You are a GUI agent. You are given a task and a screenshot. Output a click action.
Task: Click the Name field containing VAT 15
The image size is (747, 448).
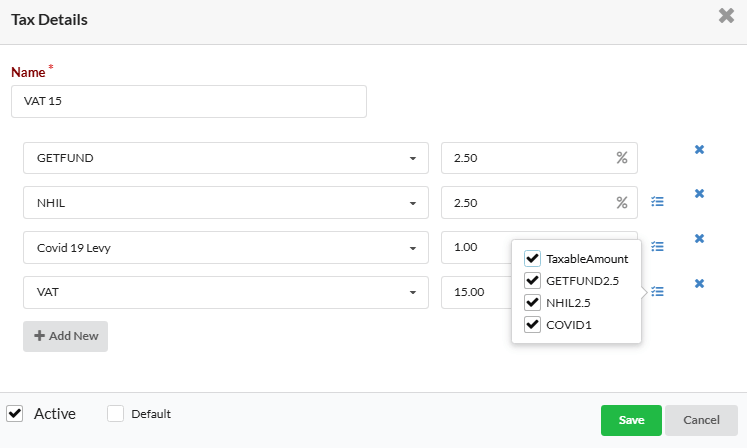tap(189, 101)
